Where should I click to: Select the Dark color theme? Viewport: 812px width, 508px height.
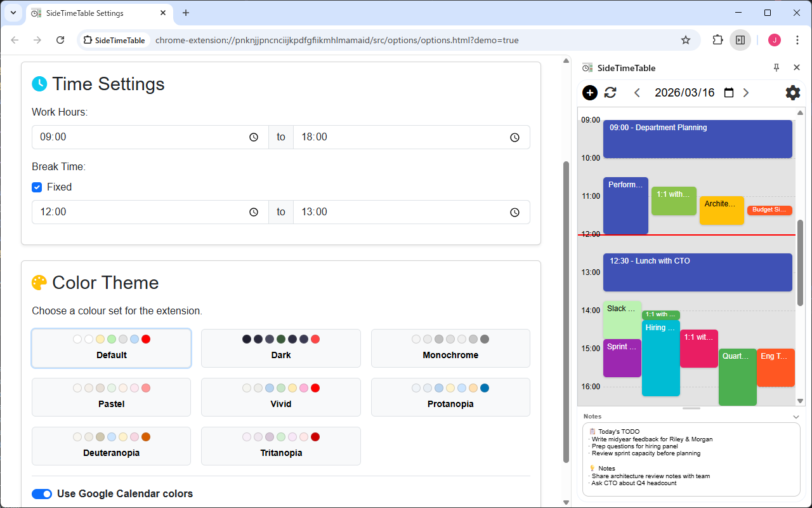[x=281, y=348]
